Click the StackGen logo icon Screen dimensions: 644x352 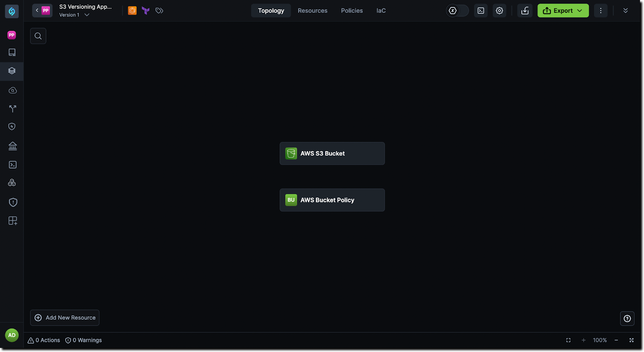point(12,11)
